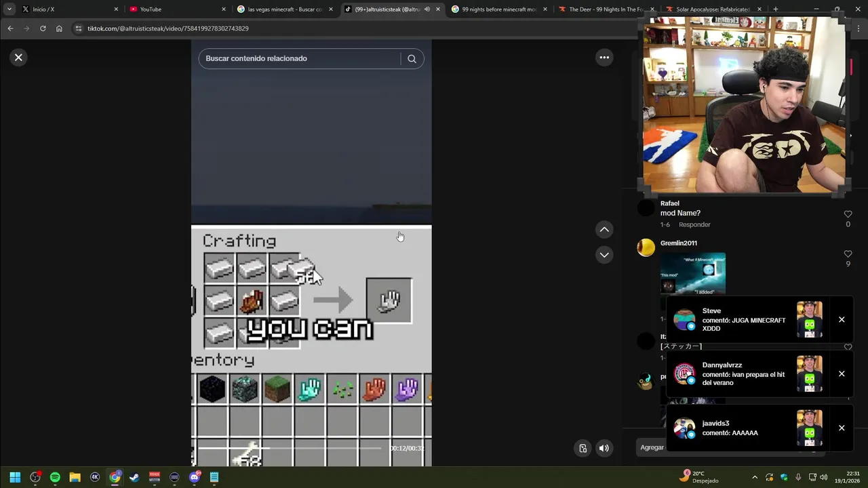868x488 pixels.
Task: Open 4K Downloader taskbar app
Action: pos(95,477)
